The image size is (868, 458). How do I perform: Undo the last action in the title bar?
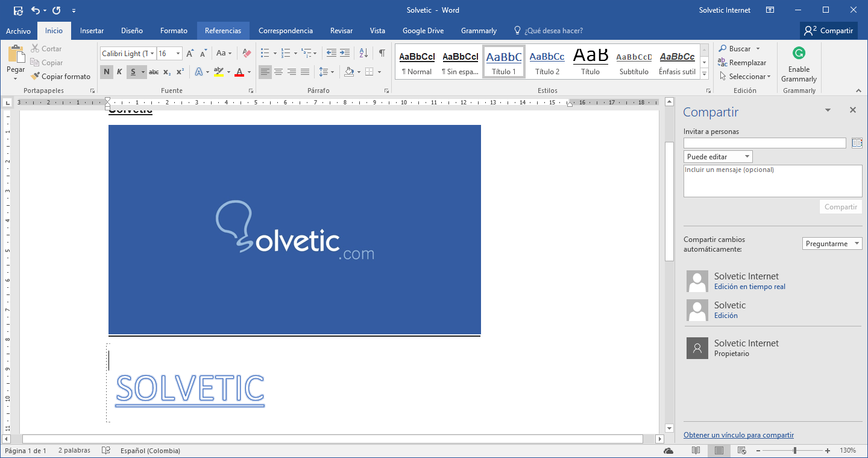(x=35, y=10)
